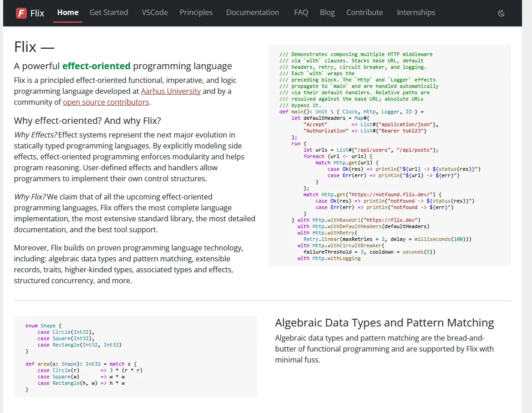The image size is (532, 413).
Task: Click the 'Flix —' main heading
Action: point(34,47)
